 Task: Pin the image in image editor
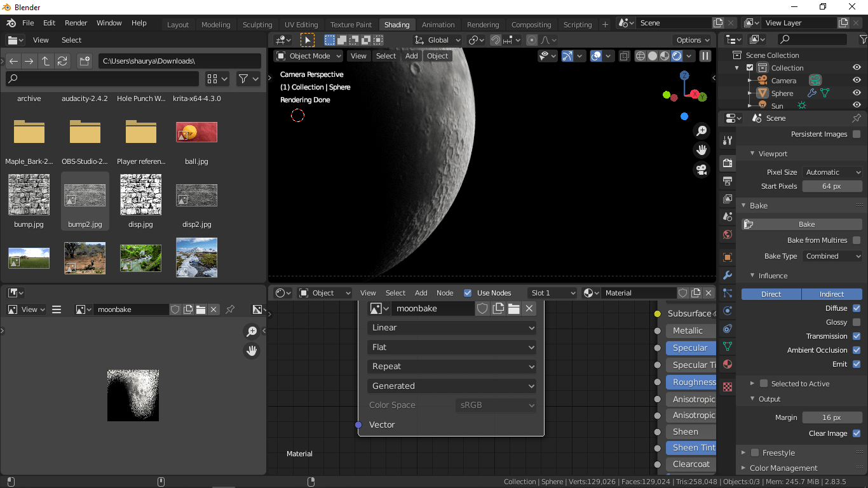(x=230, y=309)
